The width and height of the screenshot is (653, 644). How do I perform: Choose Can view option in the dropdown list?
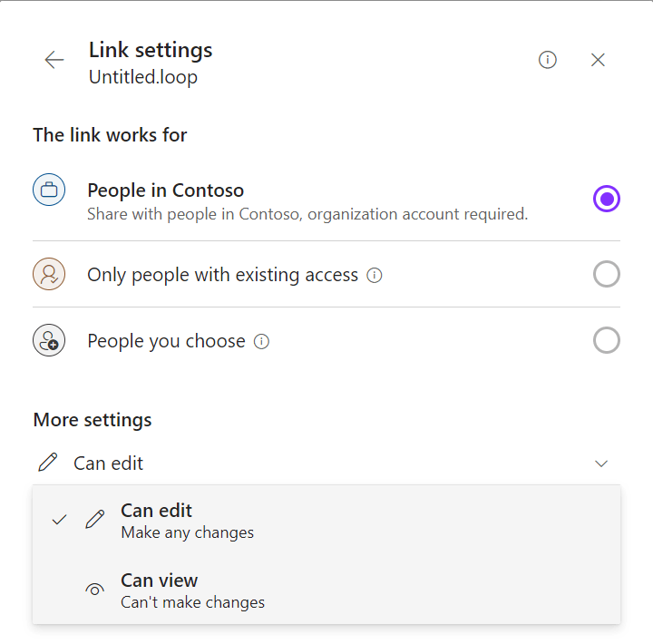pos(326,590)
